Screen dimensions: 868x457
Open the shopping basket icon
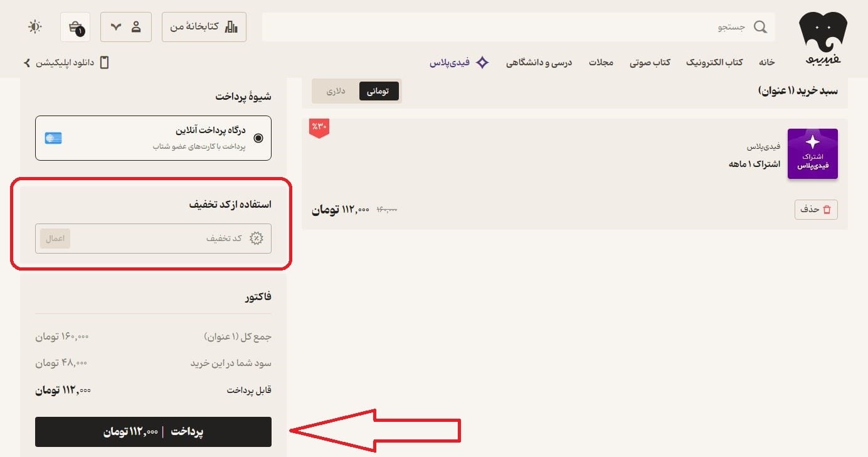[x=76, y=27]
